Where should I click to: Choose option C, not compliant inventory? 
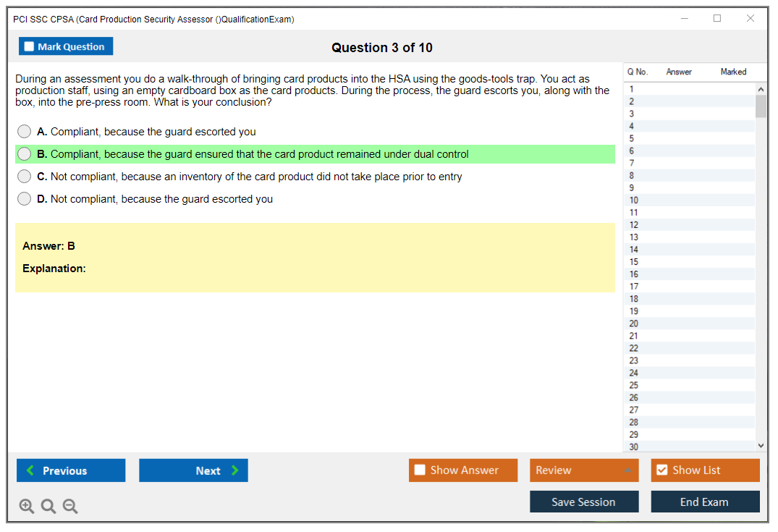point(25,177)
